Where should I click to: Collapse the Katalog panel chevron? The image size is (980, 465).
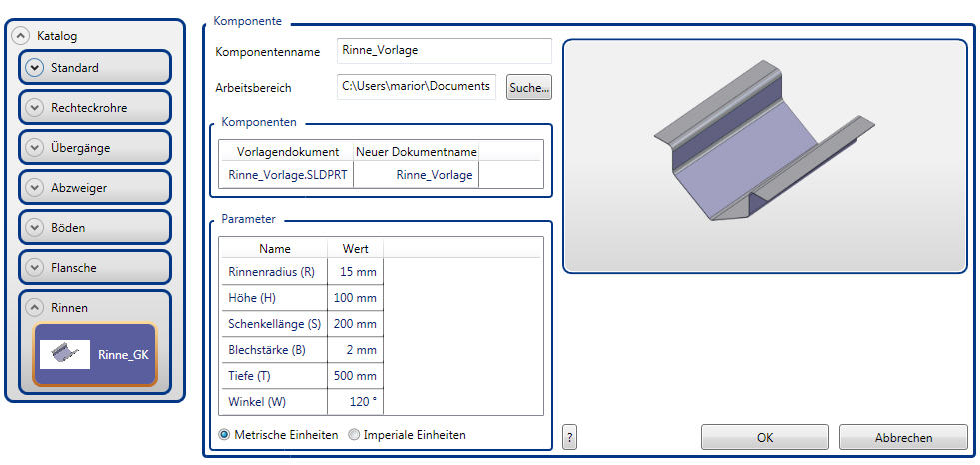21,36
